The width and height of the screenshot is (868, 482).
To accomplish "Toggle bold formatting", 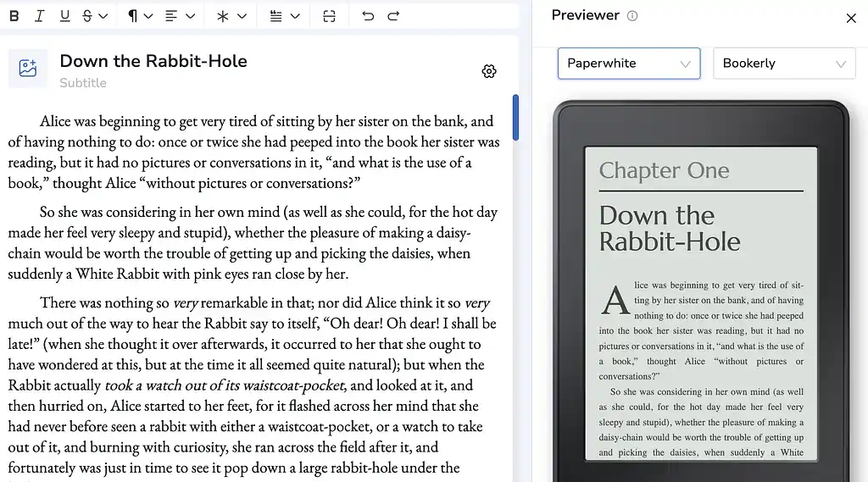I will [14, 16].
